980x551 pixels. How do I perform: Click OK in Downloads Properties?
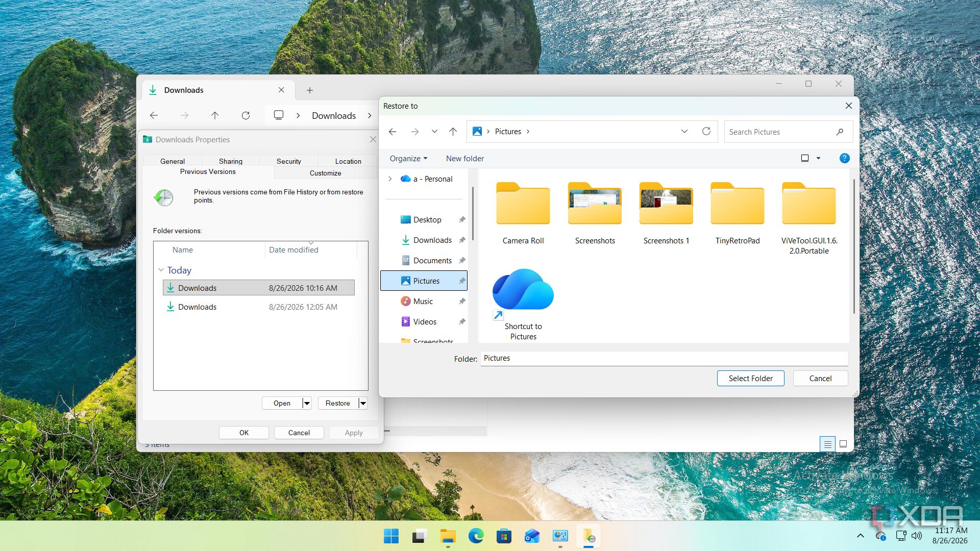point(244,433)
